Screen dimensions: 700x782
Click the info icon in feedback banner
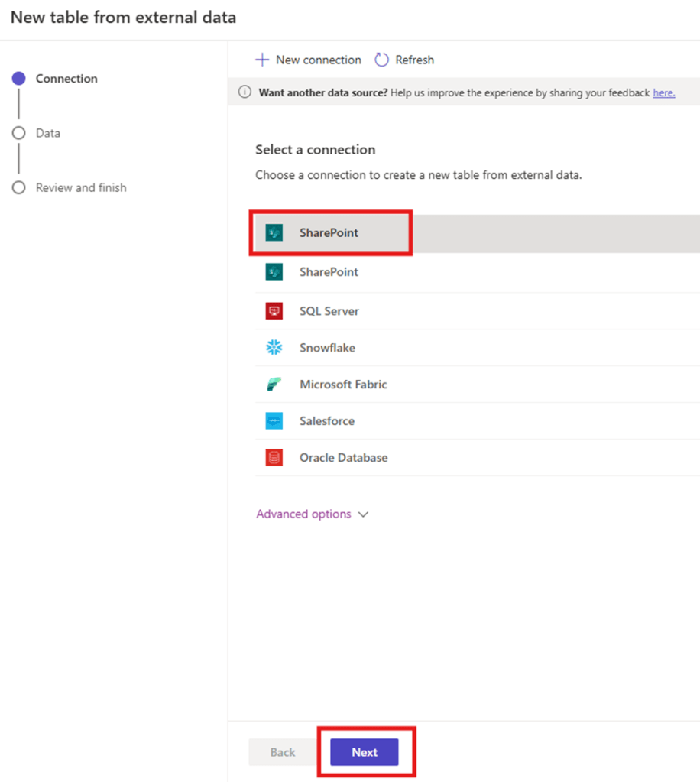pyautogui.click(x=245, y=92)
